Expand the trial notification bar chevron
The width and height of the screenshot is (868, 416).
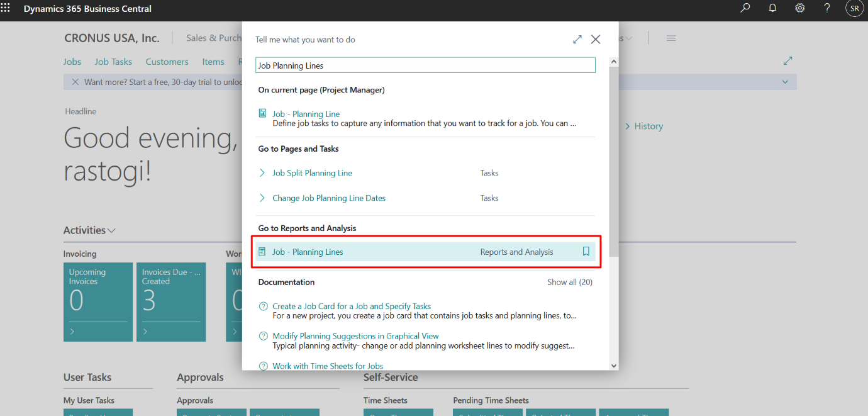click(785, 82)
